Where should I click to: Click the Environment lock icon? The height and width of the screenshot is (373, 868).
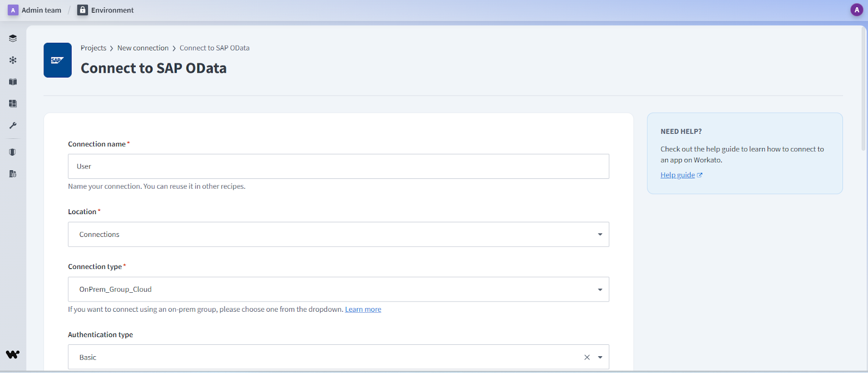(82, 10)
